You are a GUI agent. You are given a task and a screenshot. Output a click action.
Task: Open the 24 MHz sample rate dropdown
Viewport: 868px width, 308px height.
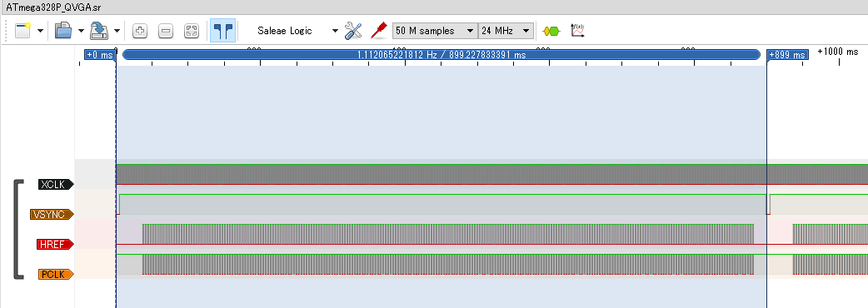506,31
